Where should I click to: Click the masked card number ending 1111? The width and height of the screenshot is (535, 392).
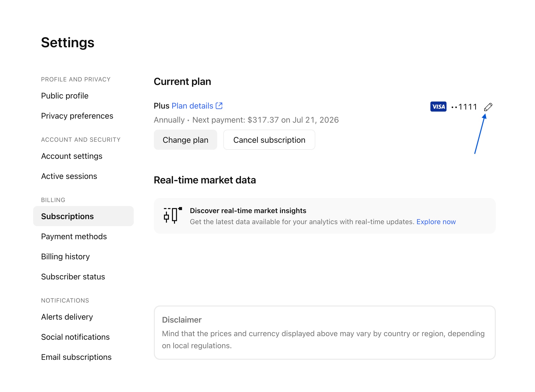click(464, 107)
